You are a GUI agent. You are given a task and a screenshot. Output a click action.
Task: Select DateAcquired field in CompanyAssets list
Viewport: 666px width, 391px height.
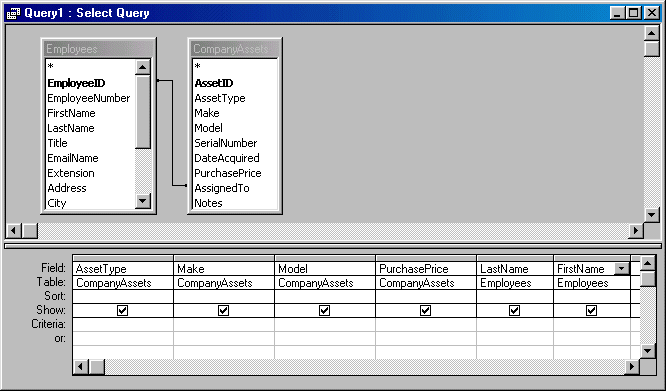[226, 158]
